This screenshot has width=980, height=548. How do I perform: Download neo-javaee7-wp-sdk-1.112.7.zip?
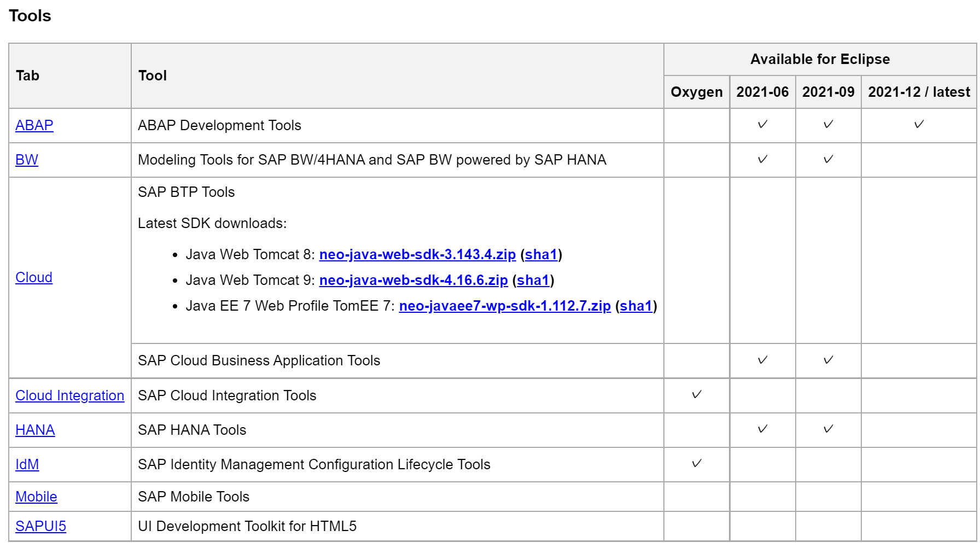(x=504, y=306)
